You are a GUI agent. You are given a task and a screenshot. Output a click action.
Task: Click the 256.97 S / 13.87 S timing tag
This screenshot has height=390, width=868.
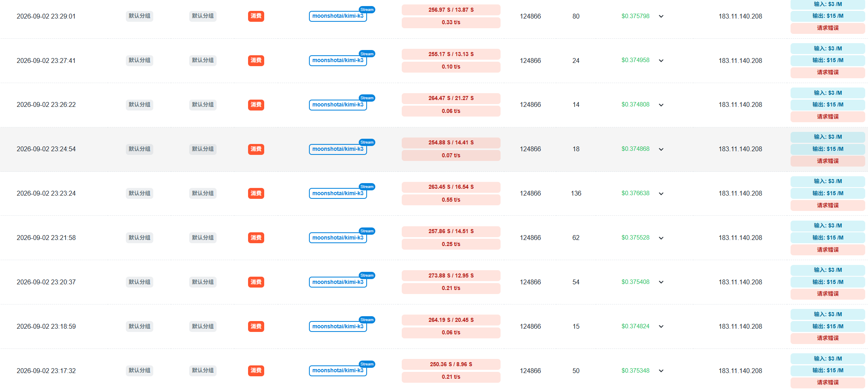pos(451,10)
